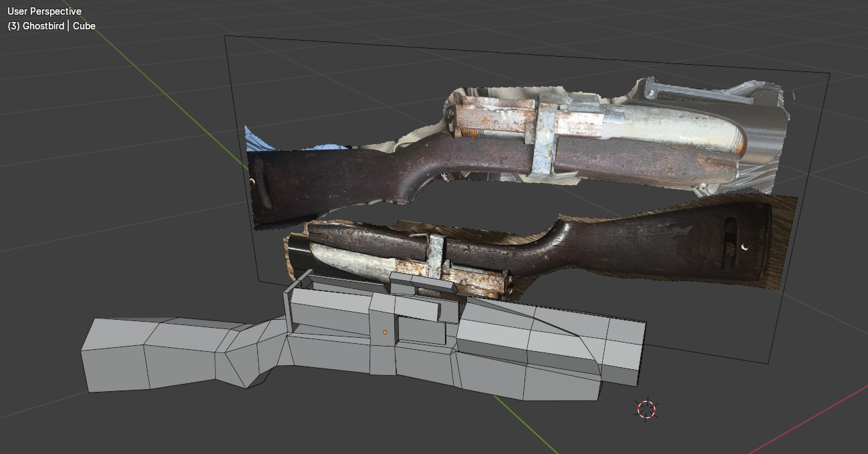This screenshot has width=868, height=454.
Task: Click the lower rifle reference photo
Action: (541, 250)
